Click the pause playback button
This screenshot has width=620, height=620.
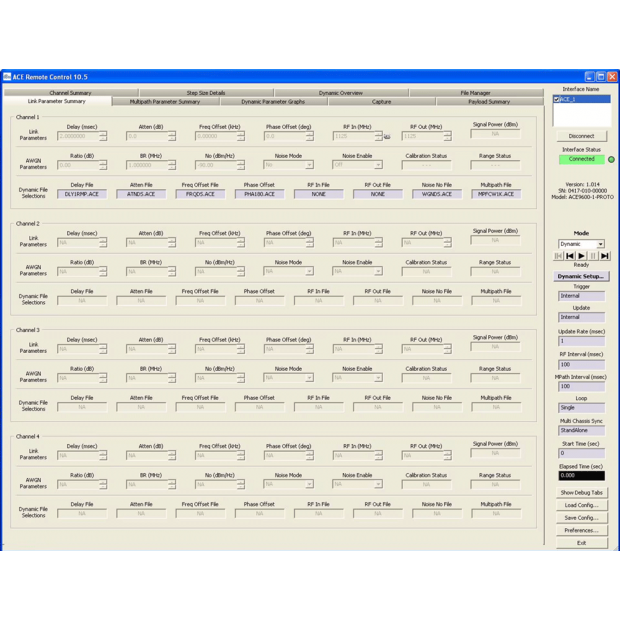pyautogui.click(x=593, y=256)
